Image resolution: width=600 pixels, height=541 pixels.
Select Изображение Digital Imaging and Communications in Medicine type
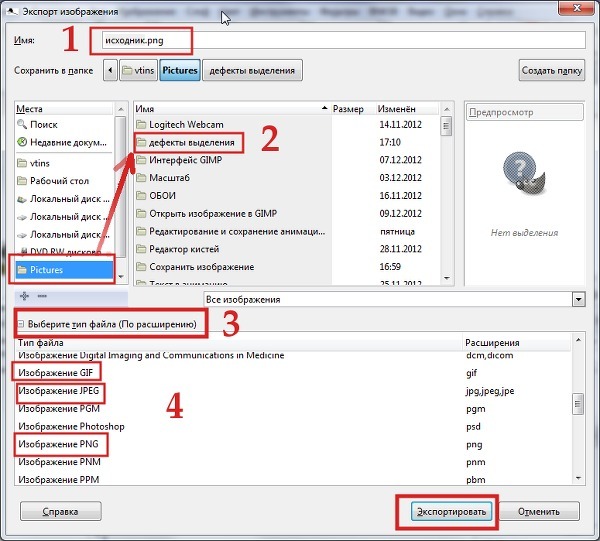[x=293, y=355]
